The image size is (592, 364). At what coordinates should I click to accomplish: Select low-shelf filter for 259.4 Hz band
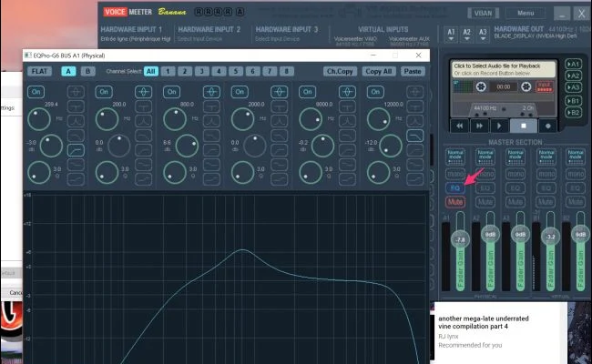coord(76,165)
